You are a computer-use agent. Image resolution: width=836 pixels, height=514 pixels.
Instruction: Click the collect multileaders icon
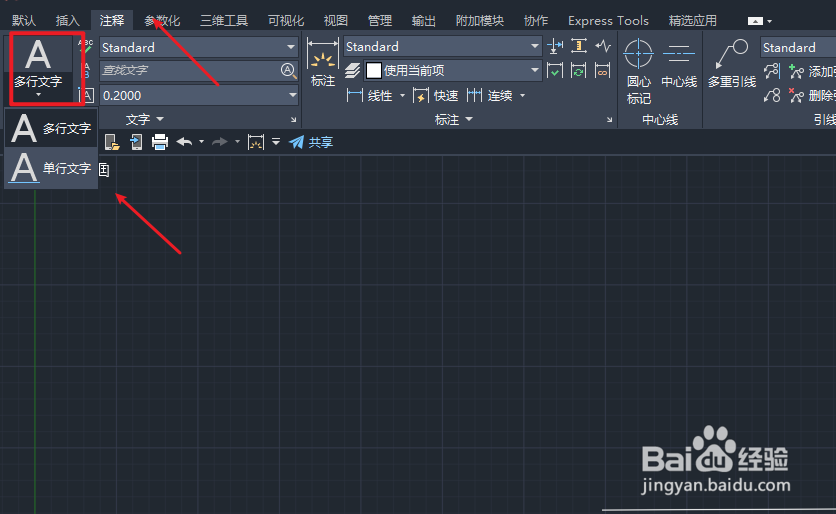(x=771, y=95)
